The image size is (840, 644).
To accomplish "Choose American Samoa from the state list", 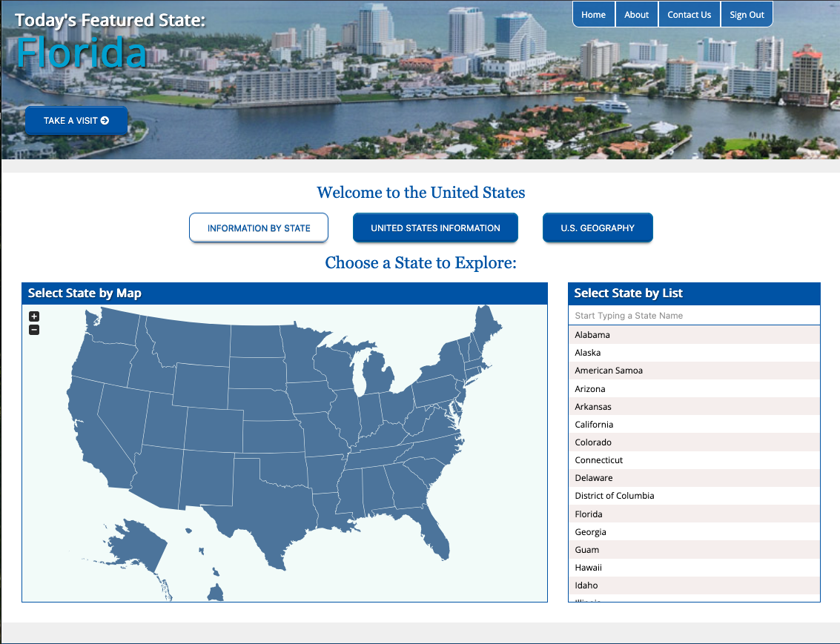I will coord(694,371).
